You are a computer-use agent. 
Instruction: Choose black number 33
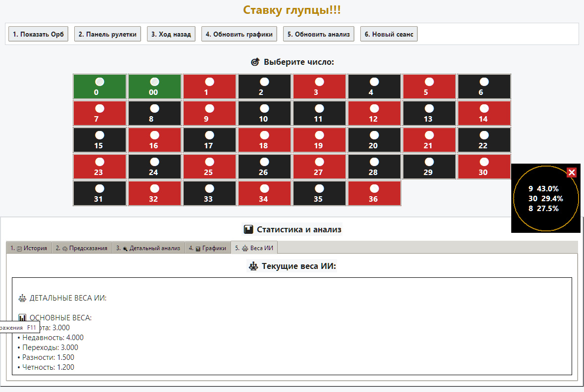point(209,193)
